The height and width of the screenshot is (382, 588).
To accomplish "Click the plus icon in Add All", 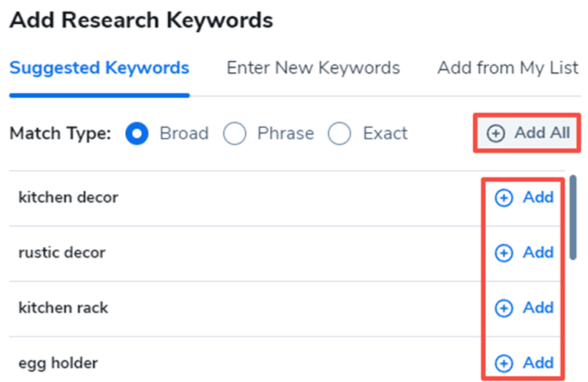I will click(497, 133).
